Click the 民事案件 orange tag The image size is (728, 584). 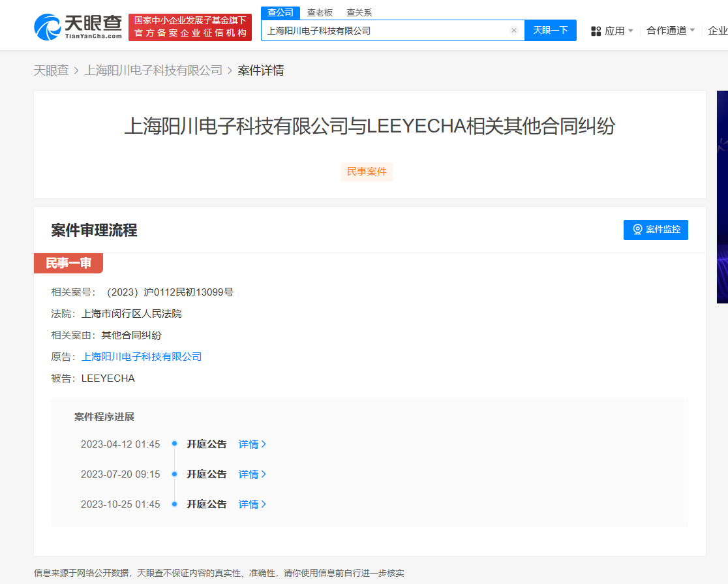click(x=367, y=172)
